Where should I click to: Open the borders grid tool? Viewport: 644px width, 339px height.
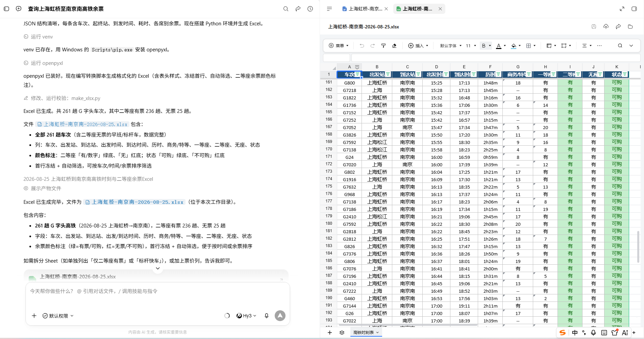click(x=529, y=46)
